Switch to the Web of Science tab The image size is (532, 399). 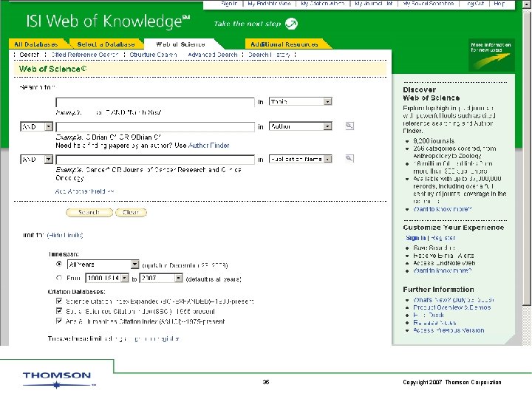click(180, 44)
